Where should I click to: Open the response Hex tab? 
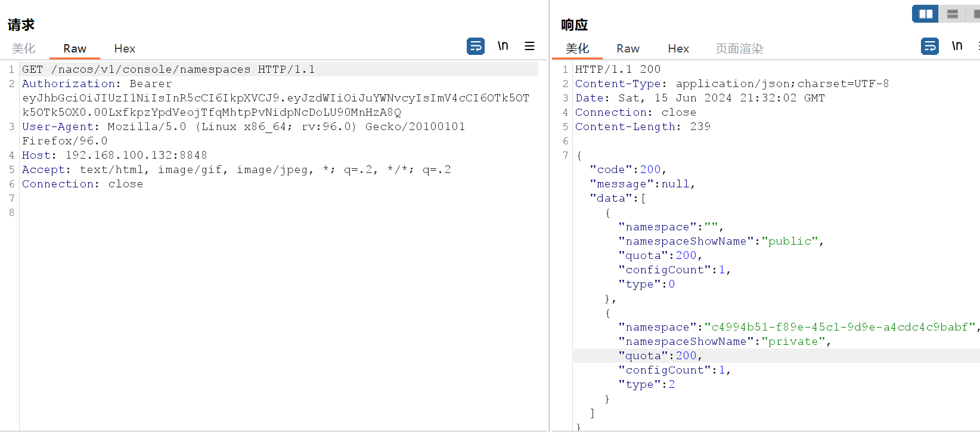[678, 48]
